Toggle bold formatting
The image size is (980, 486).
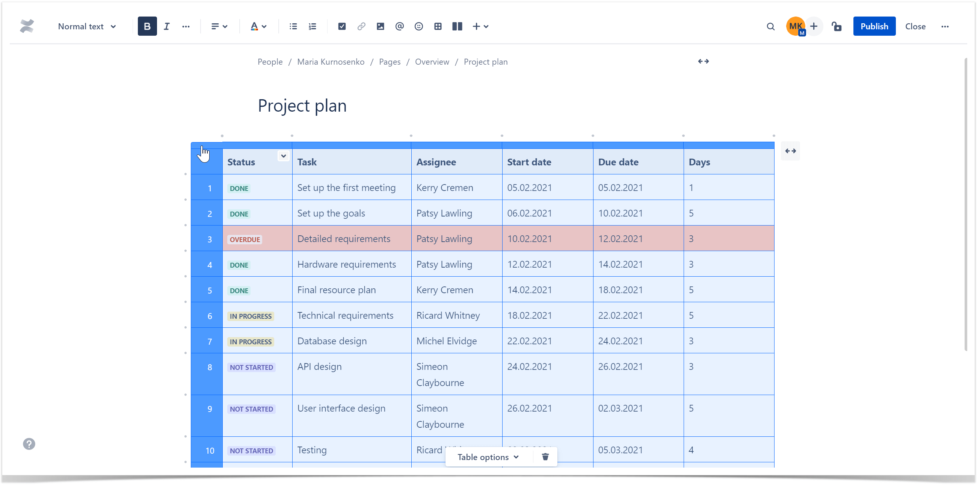(x=147, y=26)
